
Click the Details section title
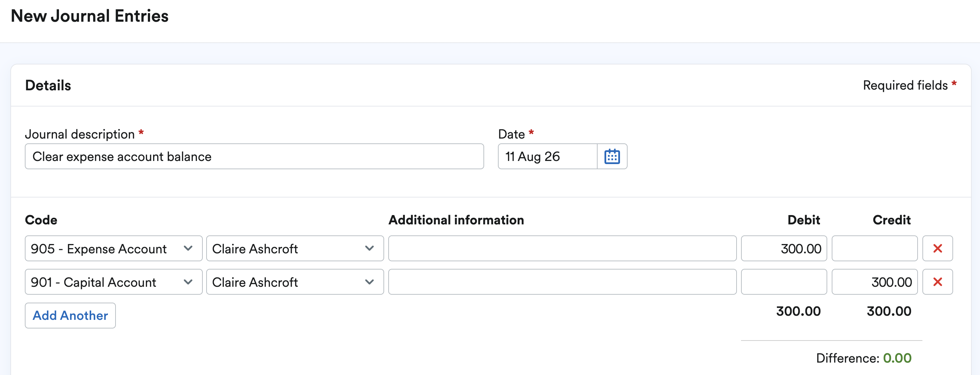click(x=48, y=85)
